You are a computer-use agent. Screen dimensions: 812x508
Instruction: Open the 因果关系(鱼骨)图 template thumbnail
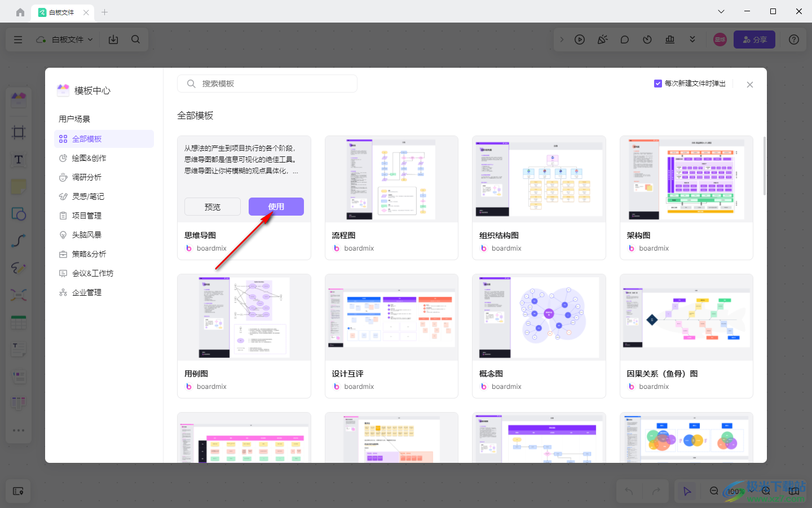click(x=686, y=317)
